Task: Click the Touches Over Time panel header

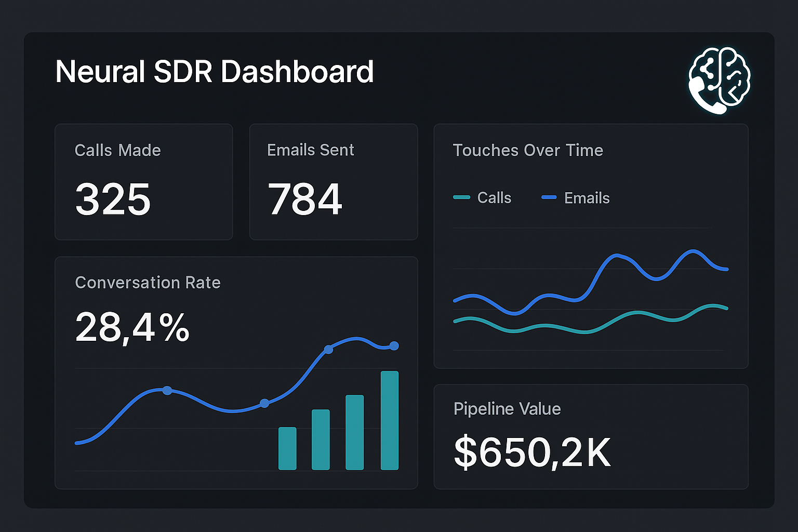Action: coord(528,150)
